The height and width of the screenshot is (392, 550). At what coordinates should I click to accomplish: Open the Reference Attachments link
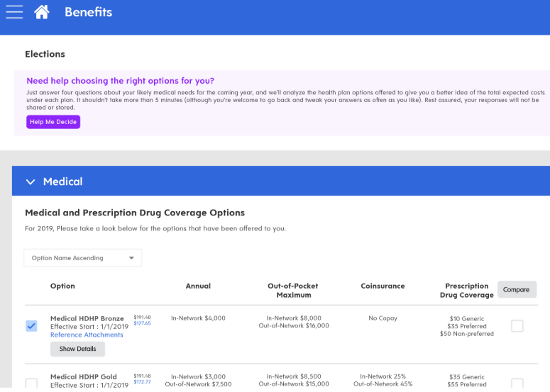[x=87, y=335]
